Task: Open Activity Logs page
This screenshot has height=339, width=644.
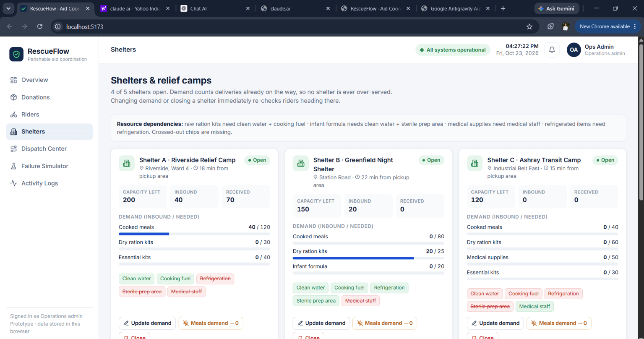Action: coord(50,183)
